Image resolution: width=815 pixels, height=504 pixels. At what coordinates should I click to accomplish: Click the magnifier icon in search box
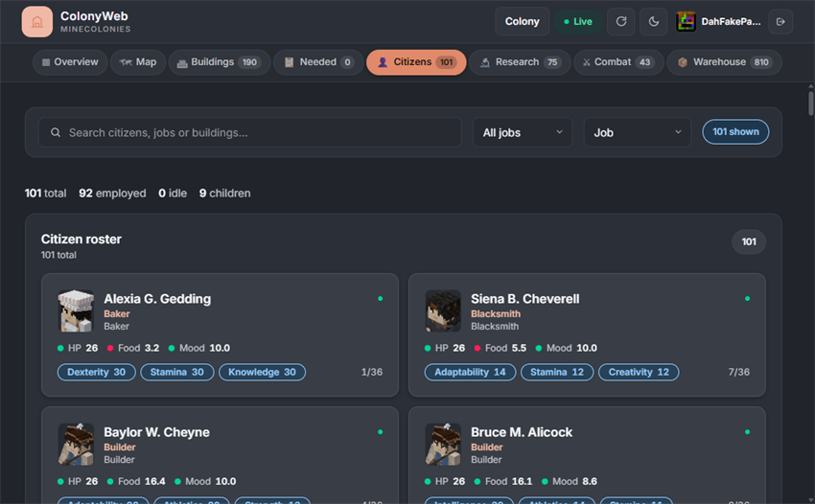[x=55, y=132]
